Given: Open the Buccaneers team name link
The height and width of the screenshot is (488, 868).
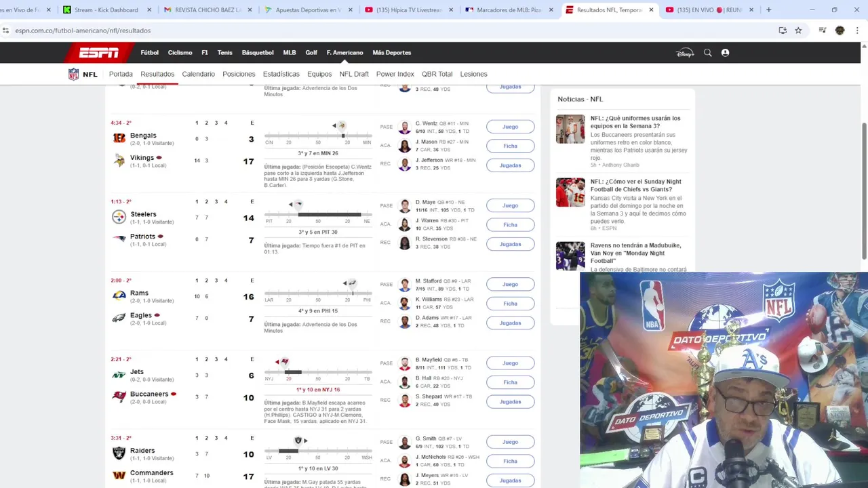Looking at the screenshot, I should (149, 394).
